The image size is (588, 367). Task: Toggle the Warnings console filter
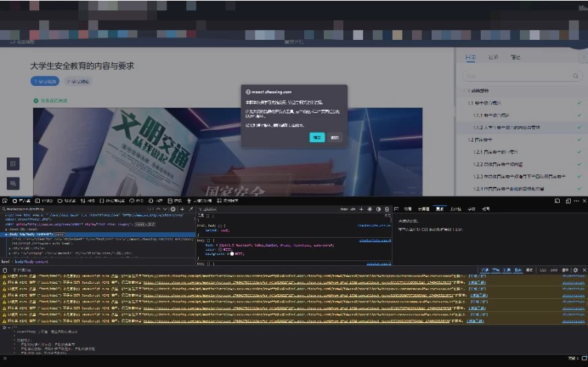(496, 270)
